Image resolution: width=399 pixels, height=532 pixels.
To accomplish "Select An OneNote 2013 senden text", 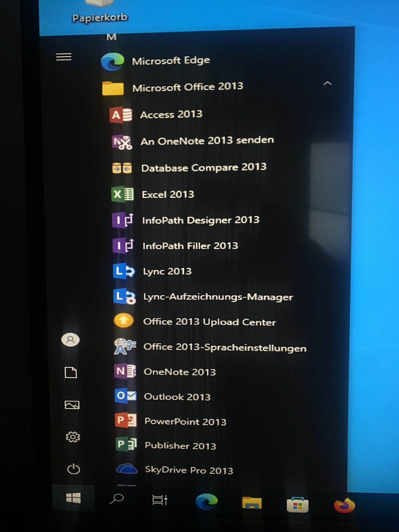I will pos(207,141).
